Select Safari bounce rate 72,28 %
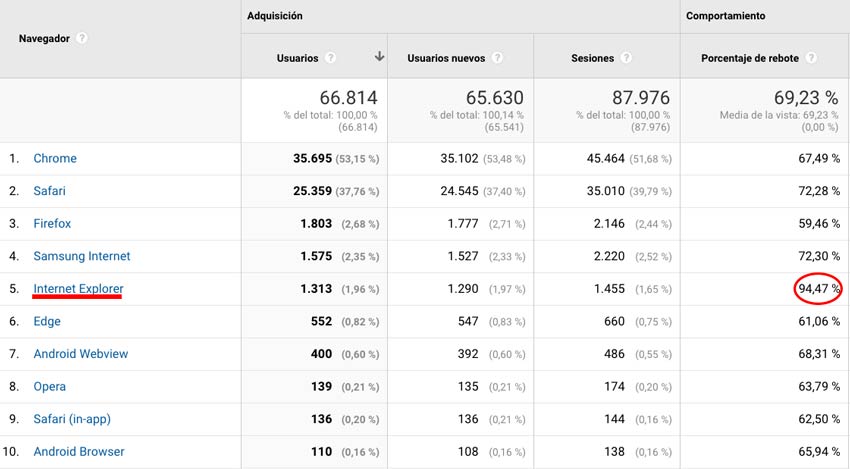The height and width of the screenshot is (469, 850). 819,191
